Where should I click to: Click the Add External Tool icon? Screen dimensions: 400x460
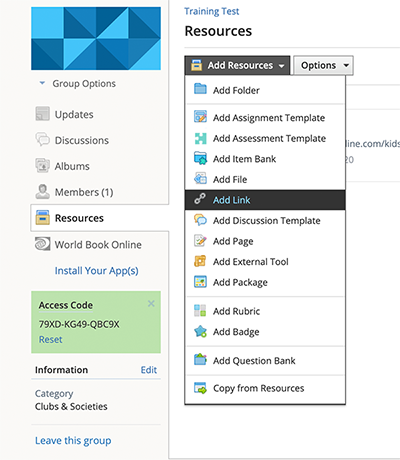pos(200,261)
